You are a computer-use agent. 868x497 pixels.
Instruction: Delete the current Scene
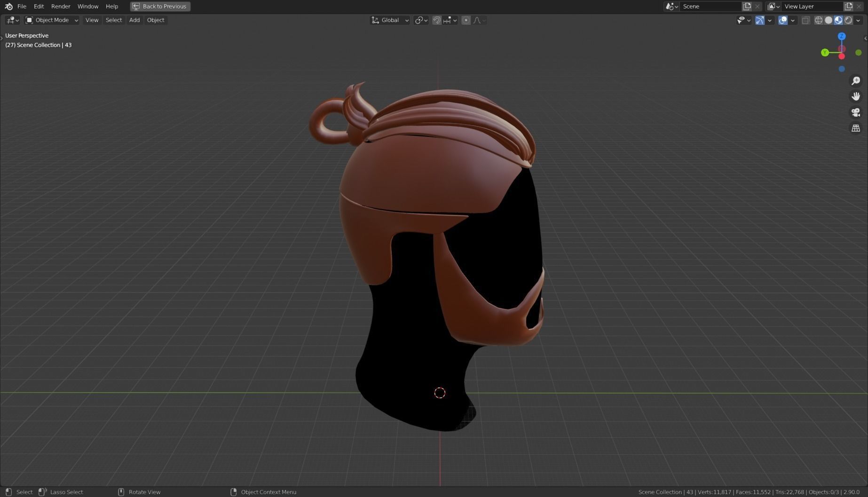(x=757, y=7)
